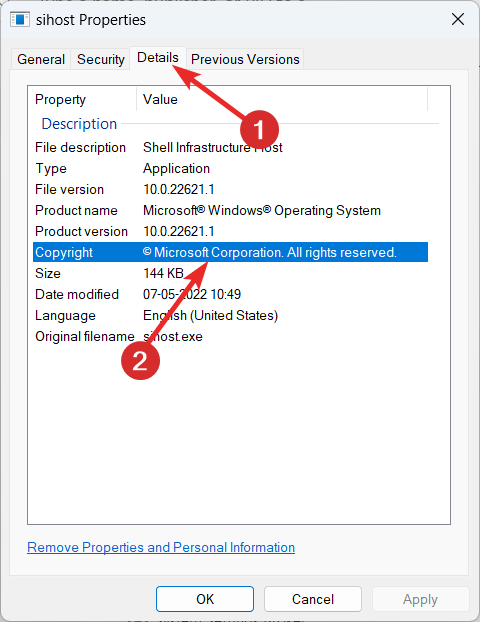Viewport: 480px width, 622px height.
Task: Select the highlighted Copyright row label
Action: [64, 253]
